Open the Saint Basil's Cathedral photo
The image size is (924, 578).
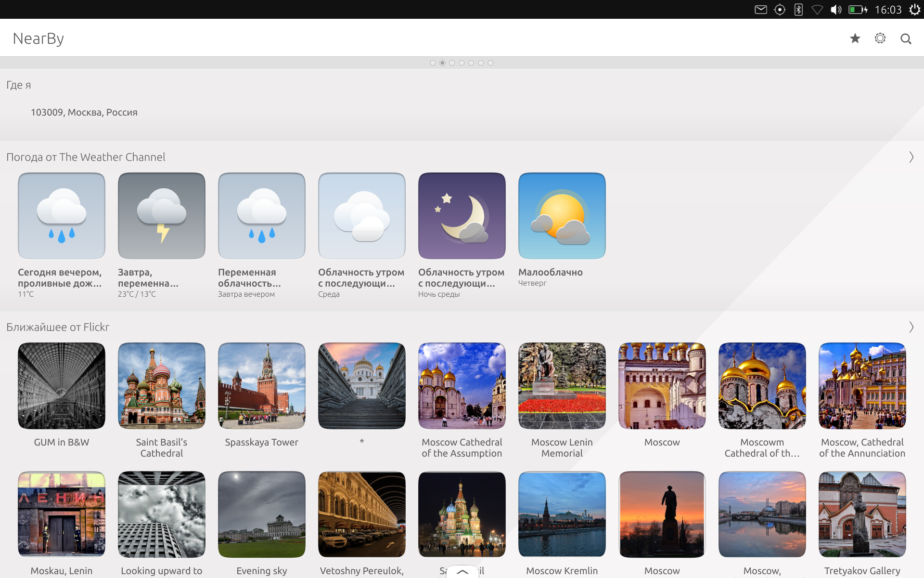tap(162, 386)
